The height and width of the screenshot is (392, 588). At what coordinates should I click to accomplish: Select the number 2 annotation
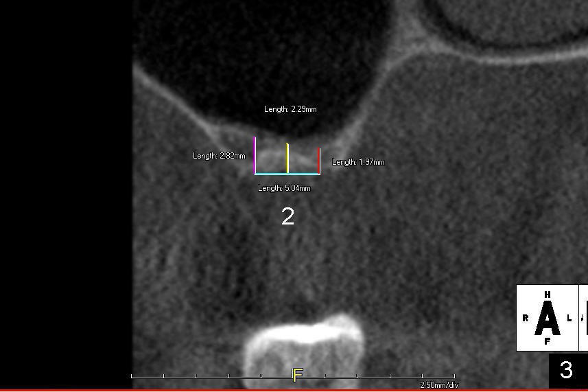[287, 217]
